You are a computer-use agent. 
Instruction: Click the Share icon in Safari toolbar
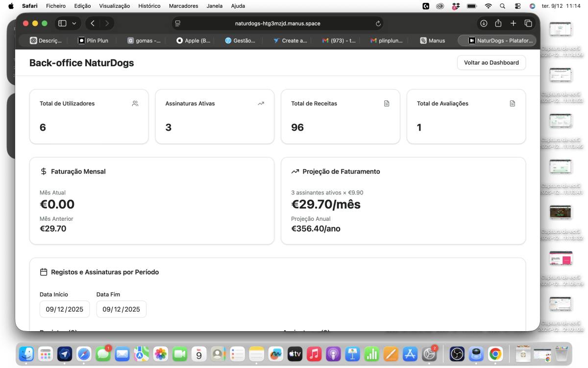(498, 23)
